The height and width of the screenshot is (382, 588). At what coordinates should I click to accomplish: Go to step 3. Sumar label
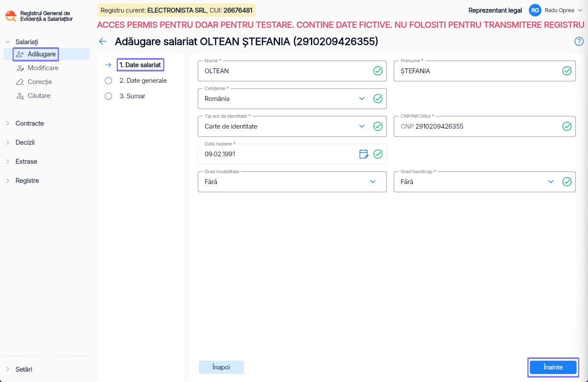(132, 96)
